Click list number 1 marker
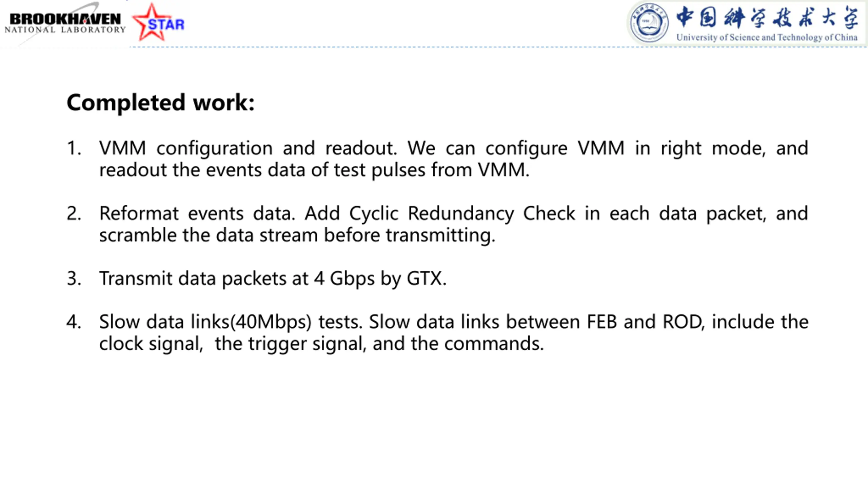This screenshot has width=868, height=488. (74, 148)
